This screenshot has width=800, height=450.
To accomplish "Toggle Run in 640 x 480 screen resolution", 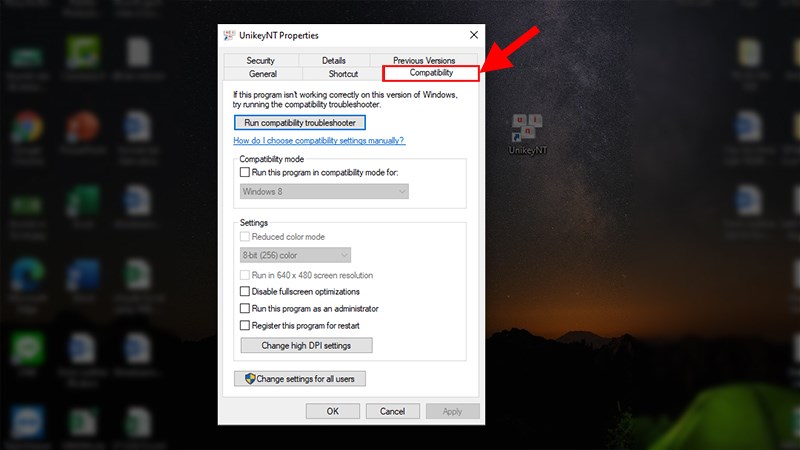I will pos(245,275).
